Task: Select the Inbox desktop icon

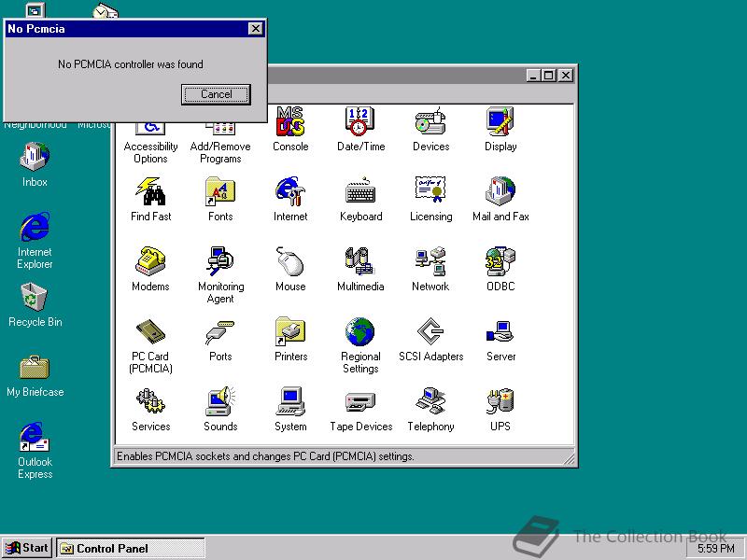Action: (x=35, y=164)
